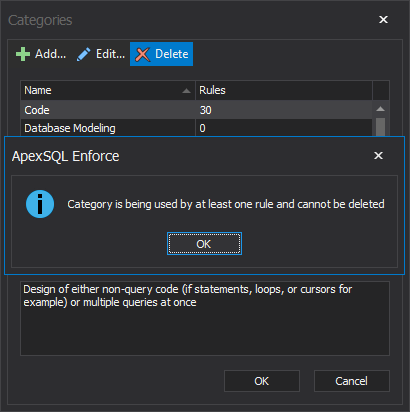
Task: Close the Categories window
Action: pyautogui.click(x=383, y=20)
